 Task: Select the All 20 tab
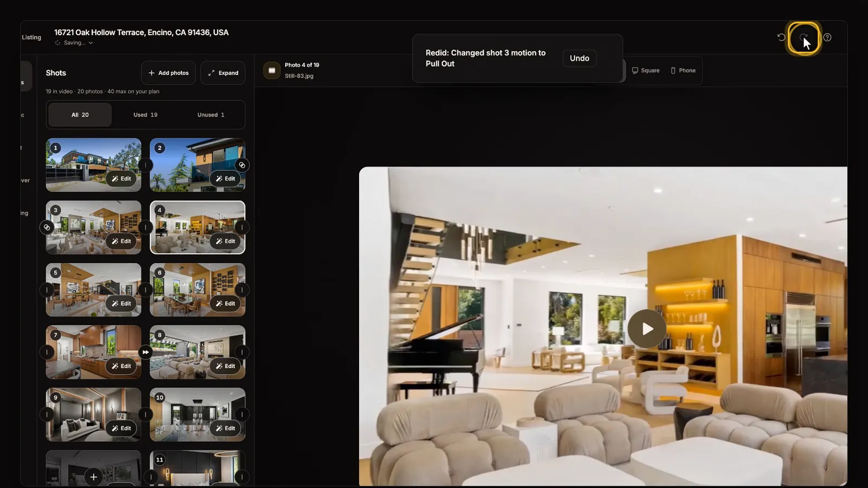[x=80, y=115]
